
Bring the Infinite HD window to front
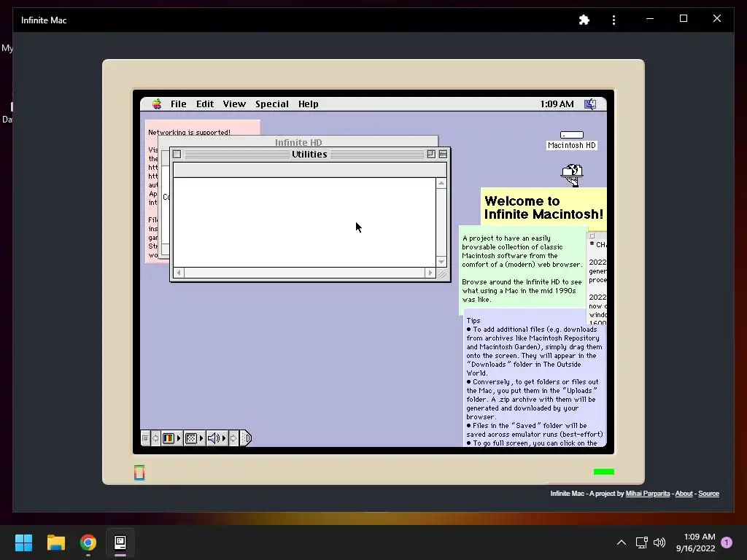coord(298,142)
